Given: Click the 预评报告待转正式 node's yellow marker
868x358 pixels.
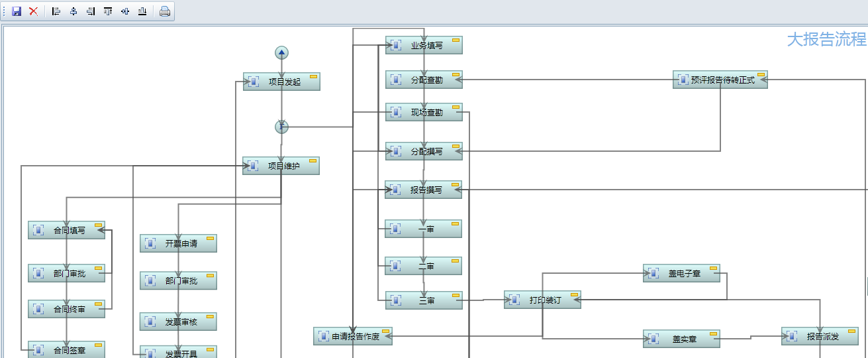Looking at the screenshot, I should (761, 75).
